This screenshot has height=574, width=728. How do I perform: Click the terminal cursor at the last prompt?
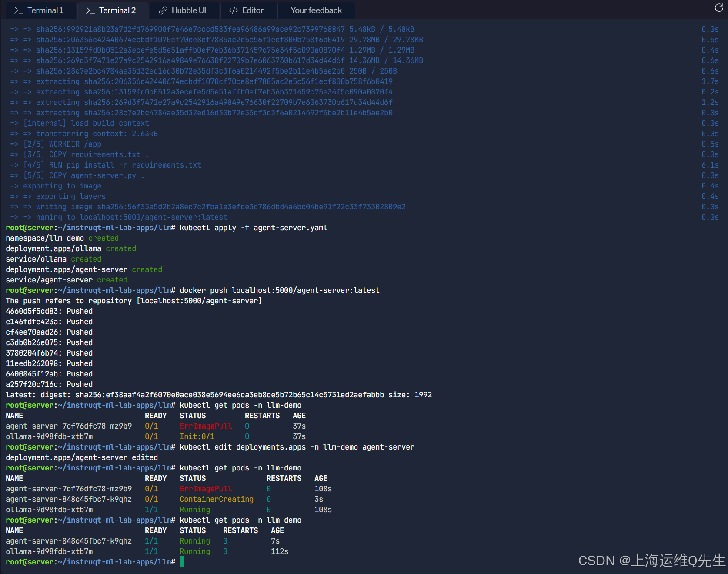[182, 562]
